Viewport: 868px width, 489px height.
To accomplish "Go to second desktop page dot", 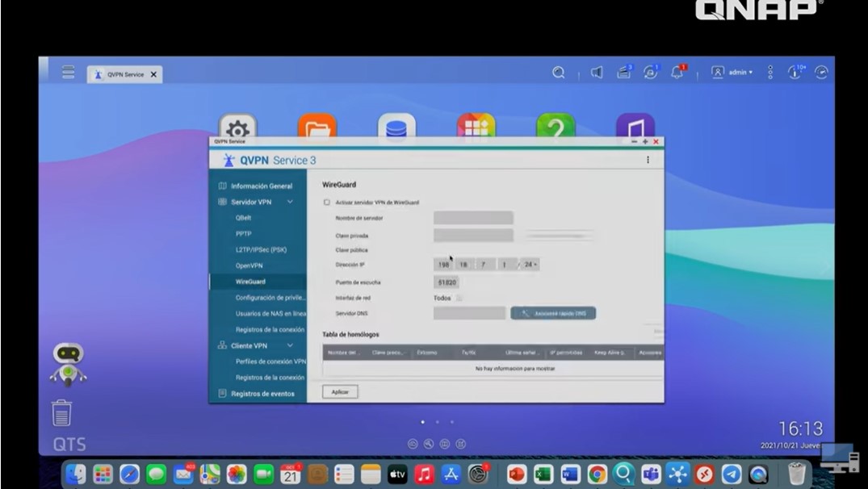I will click(x=438, y=422).
